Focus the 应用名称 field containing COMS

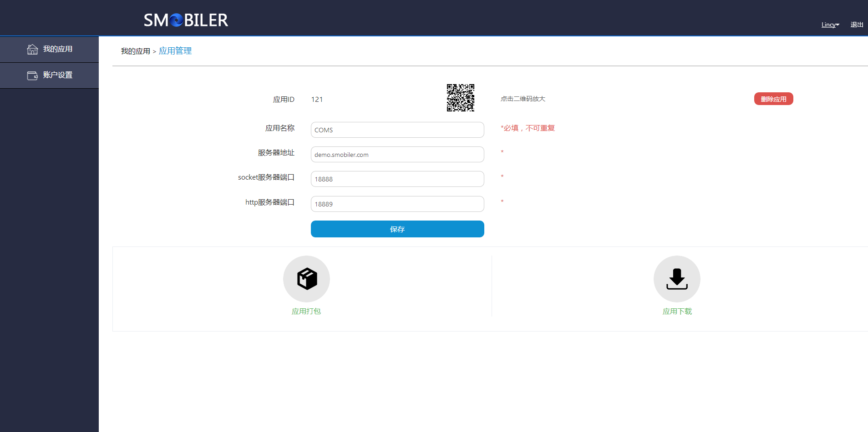point(397,130)
